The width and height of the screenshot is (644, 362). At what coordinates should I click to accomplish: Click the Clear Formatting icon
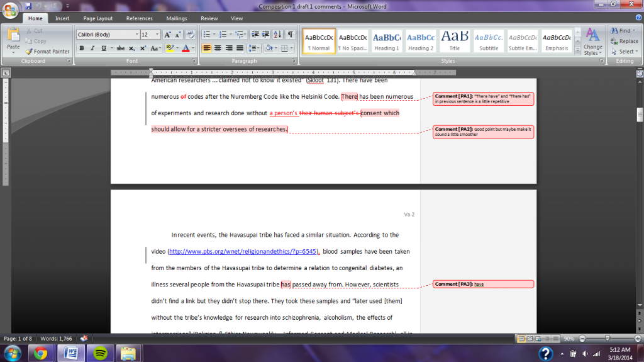(191, 35)
